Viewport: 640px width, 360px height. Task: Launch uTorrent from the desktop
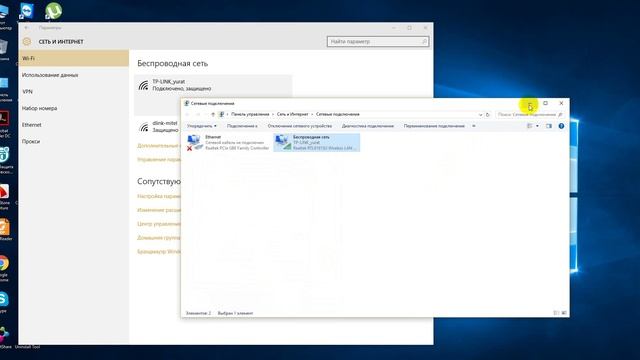point(53,11)
